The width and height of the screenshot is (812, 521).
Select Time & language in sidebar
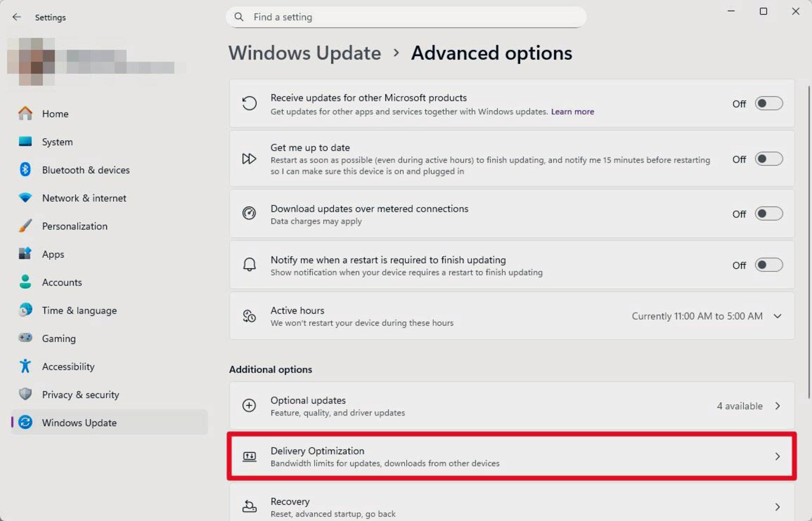point(79,311)
